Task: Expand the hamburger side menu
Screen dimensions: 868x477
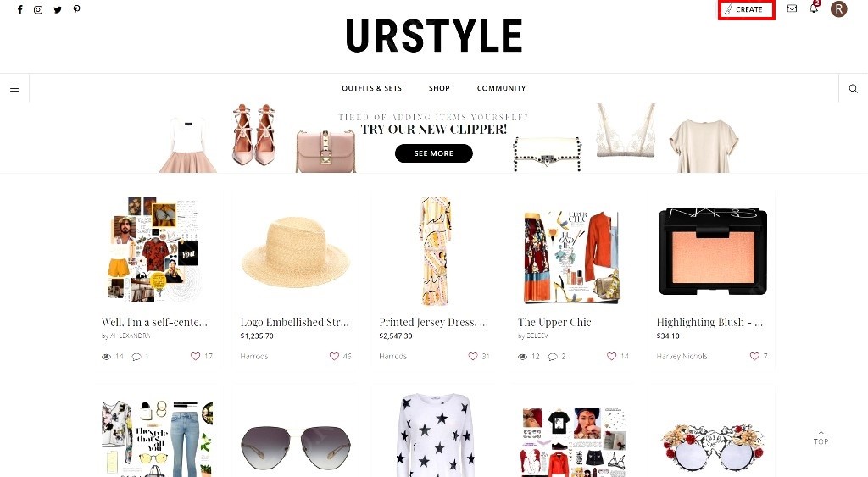Action: point(14,89)
